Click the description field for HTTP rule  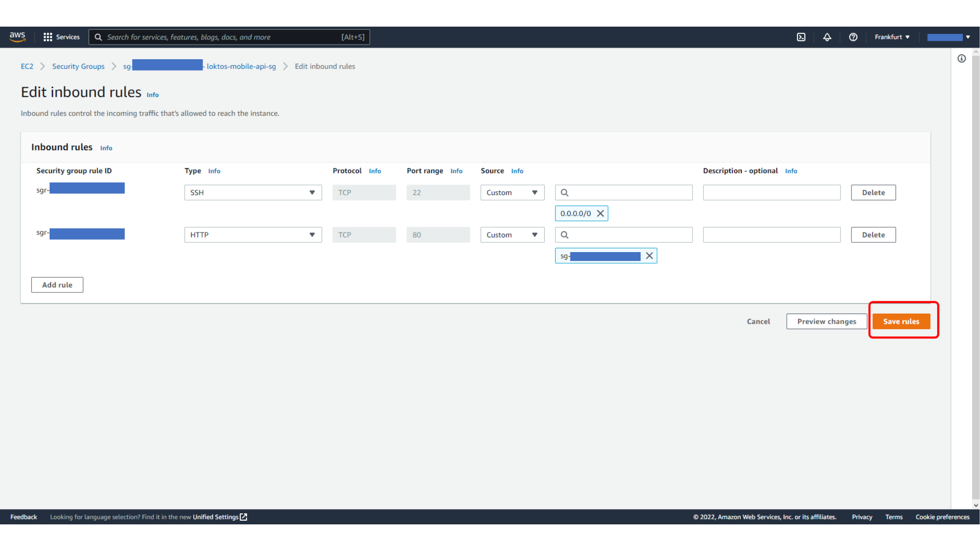tap(772, 235)
